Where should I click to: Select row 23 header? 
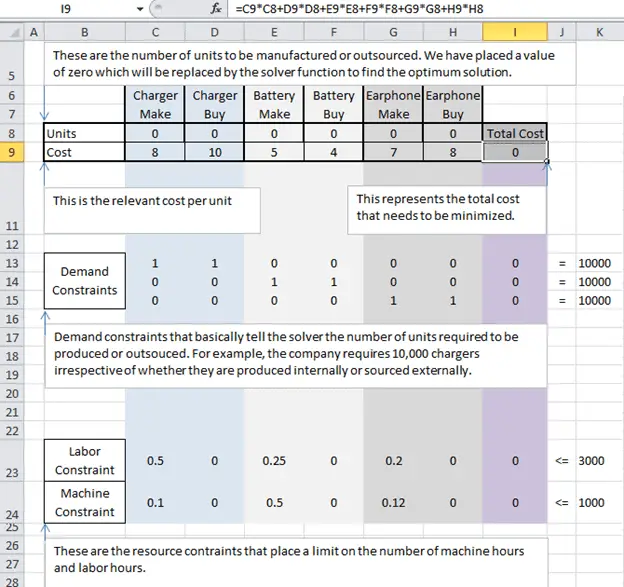tap(12, 460)
